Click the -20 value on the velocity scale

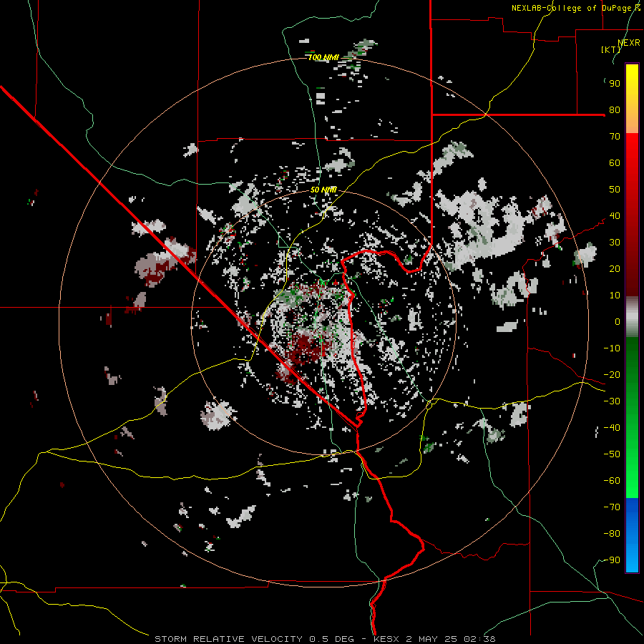click(x=612, y=375)
